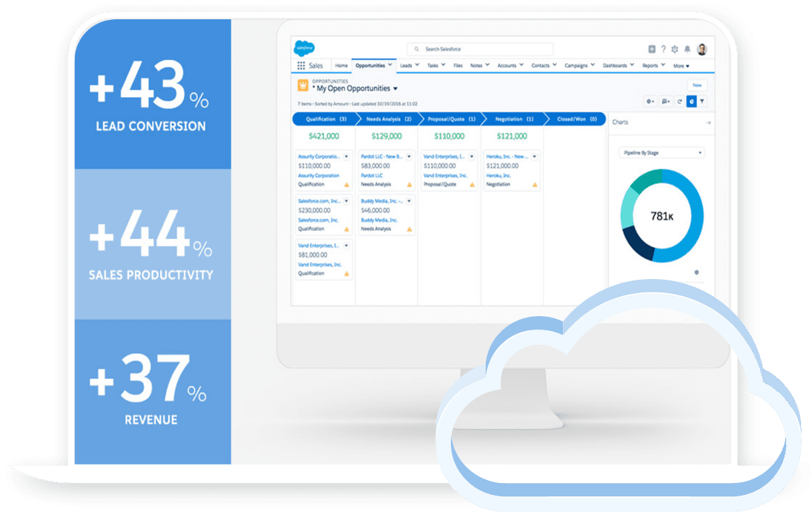This screenshot has height=512, width=812.
Task: Open the Display As view switcher
Action: click(665, 102)
